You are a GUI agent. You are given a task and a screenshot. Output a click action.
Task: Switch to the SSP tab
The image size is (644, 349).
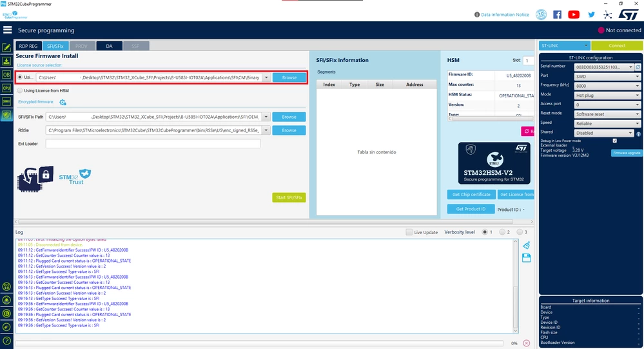135,46
